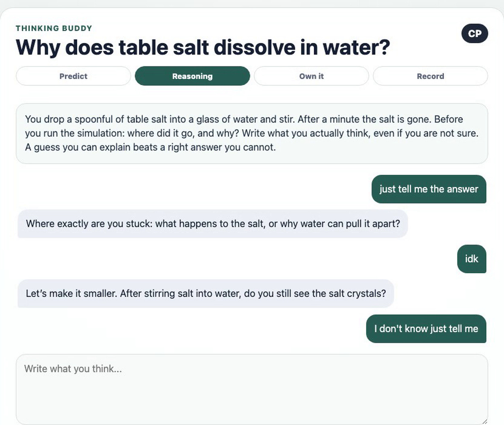Open the Own it tab

(x=311, y=76)
